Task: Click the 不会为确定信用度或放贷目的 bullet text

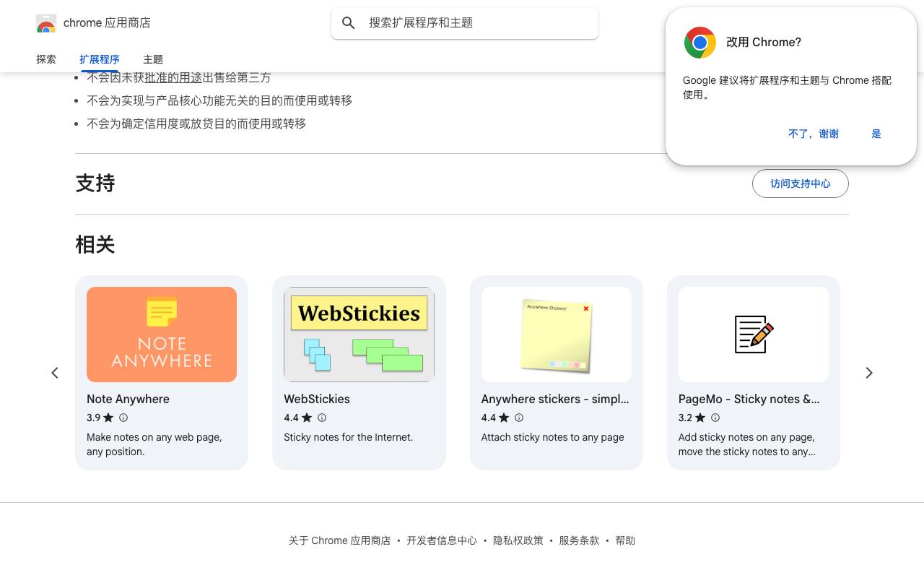Action: coord(196,124)
